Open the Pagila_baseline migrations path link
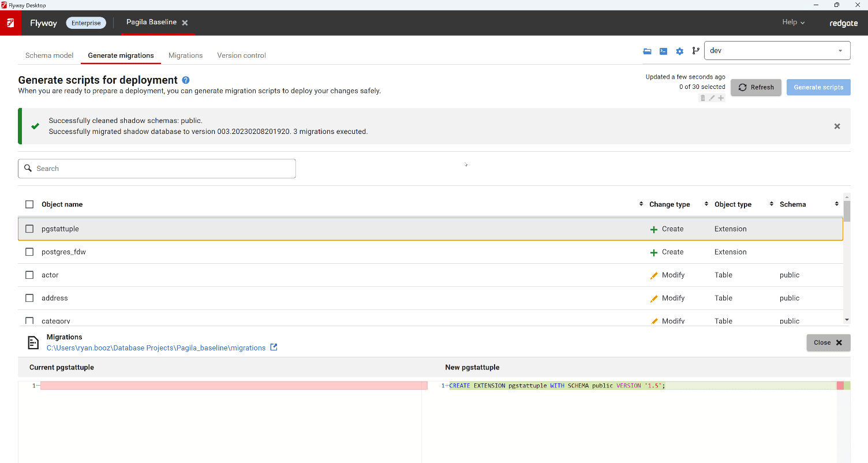Viewport: 868px width, 463px height. (156, 348)
